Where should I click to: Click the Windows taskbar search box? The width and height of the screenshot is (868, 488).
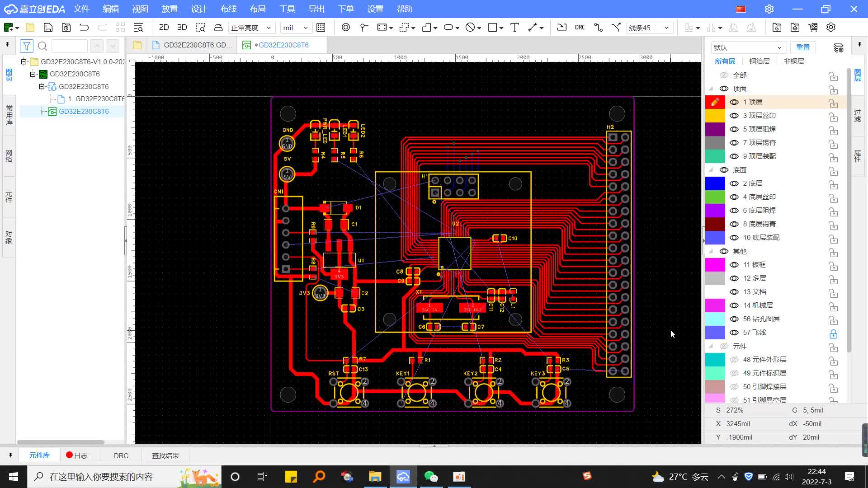124,477
